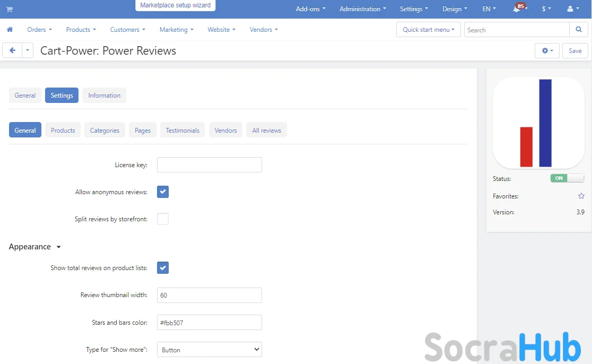Image resolution: width=592 pixels, height=364 pixels.
Task: Open the Vendors navigation menu
Action: pos(264,30)
